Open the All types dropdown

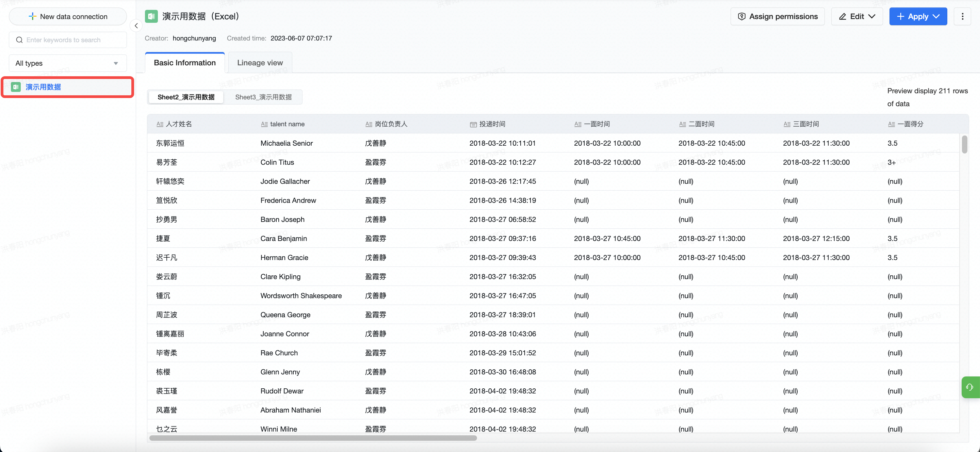(68, 63)
